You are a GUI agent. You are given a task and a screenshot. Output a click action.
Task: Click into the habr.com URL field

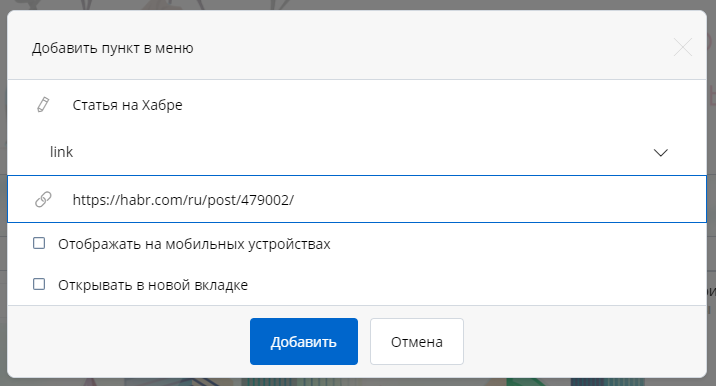point(357,199)
